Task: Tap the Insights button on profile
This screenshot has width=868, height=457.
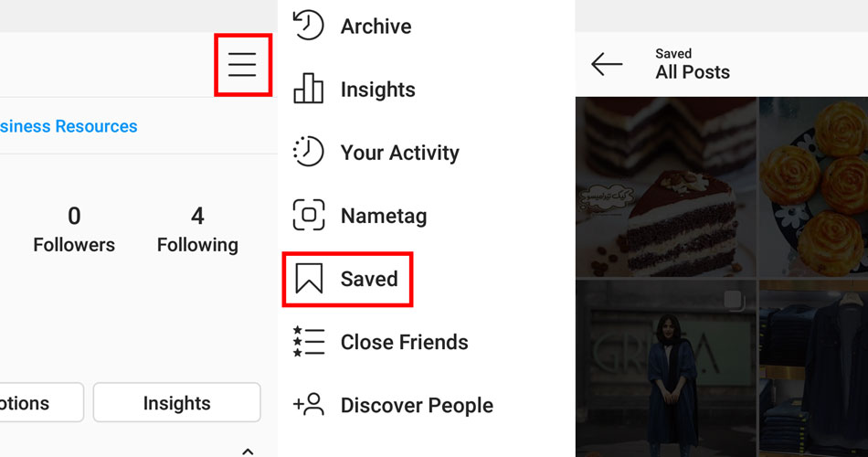Action: [176, 403]
